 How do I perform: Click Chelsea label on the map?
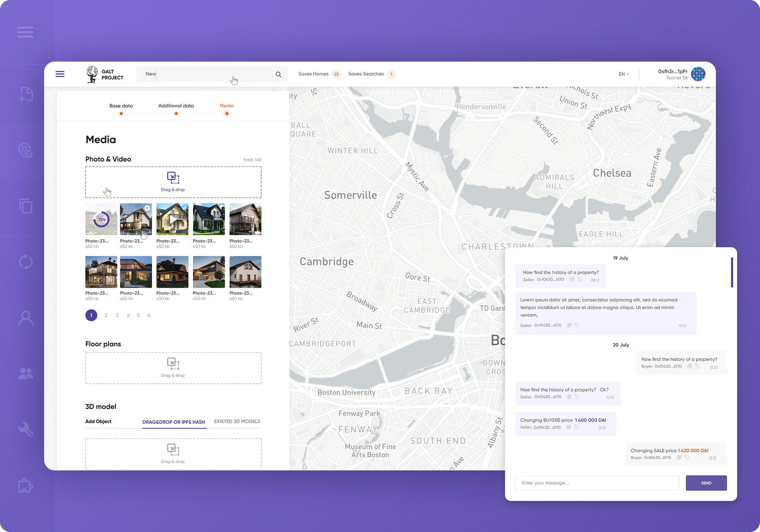pos(612,173)
